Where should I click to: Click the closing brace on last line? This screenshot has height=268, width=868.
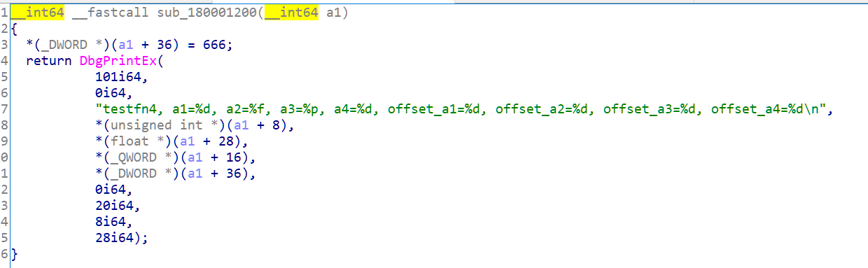[14, 253]
